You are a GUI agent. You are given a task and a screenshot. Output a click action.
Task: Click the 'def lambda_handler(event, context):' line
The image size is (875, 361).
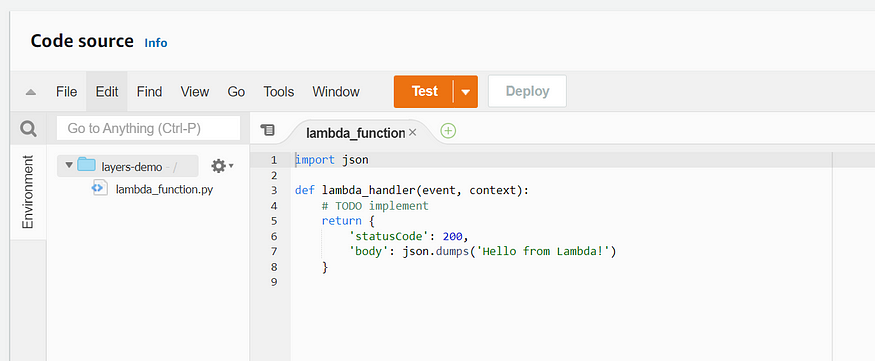pyautogui.click(x=412, y=191)
